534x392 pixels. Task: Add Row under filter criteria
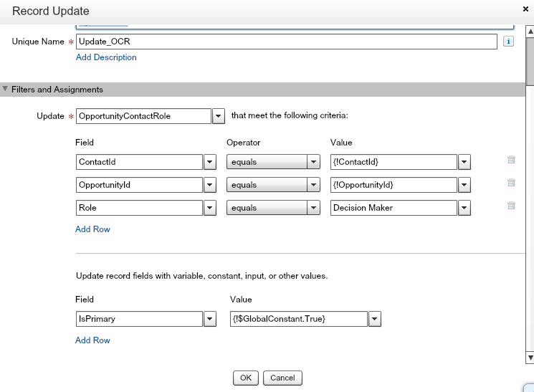pyautogui.click(x=92, y=229)
